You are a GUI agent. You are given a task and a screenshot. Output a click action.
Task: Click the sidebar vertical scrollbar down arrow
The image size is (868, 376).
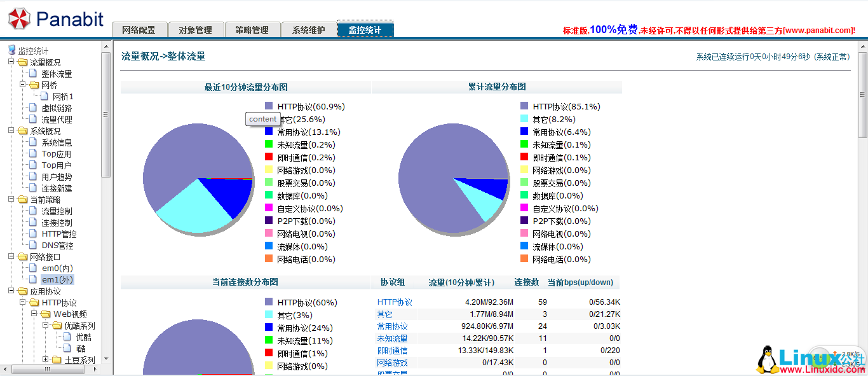pos(106,359)
